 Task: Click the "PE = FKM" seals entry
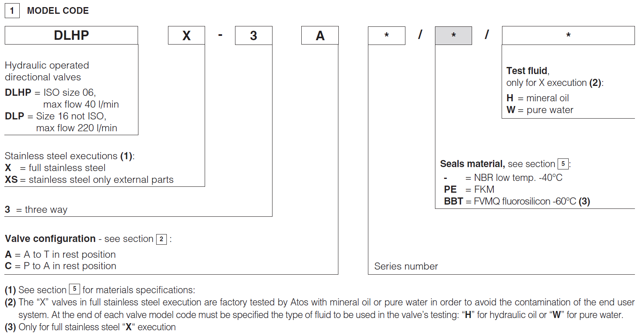[469, 190]
